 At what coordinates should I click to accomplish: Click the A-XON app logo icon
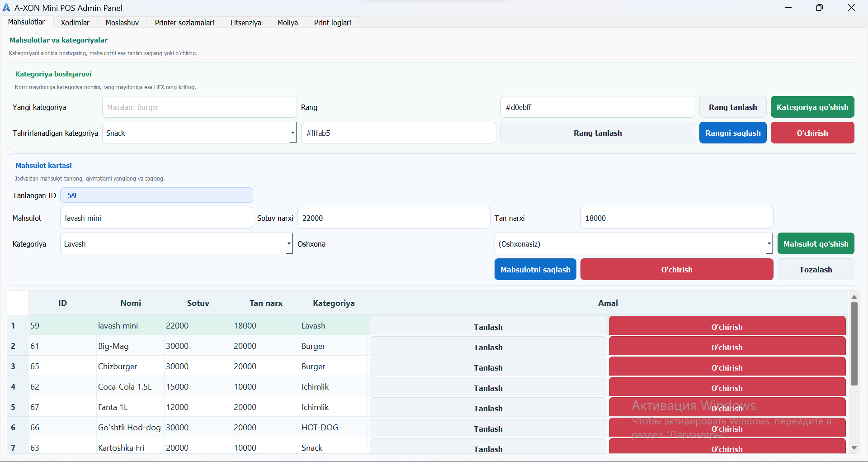pyautogui.click(x=6, y=8)
